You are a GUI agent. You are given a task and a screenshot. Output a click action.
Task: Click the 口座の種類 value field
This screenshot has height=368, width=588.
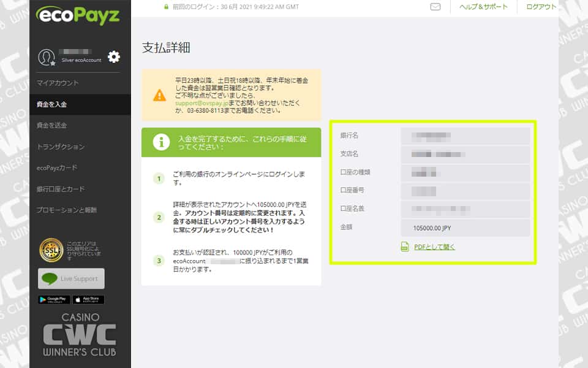tap(466, 173)
